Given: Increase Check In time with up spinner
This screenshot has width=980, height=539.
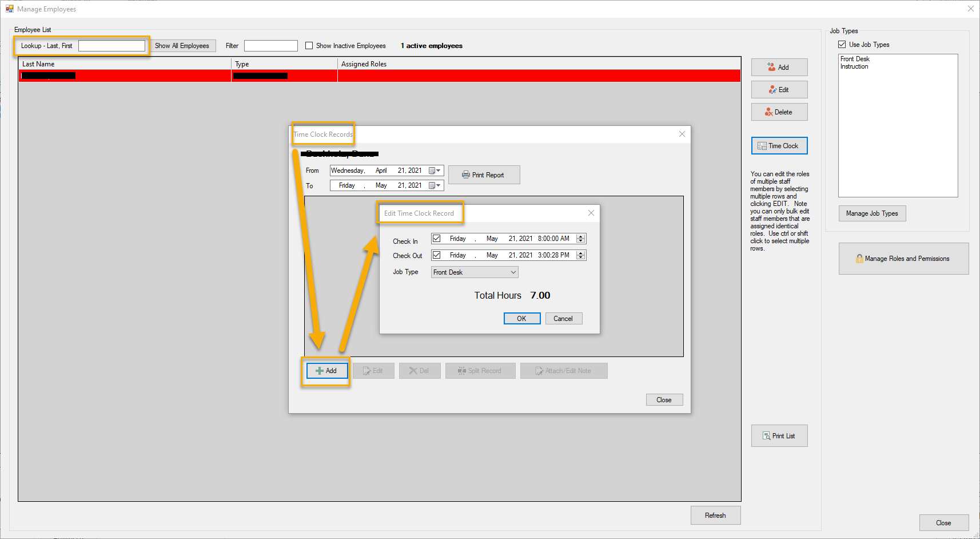Looking at the screenshot, I should tap(581, 236).
